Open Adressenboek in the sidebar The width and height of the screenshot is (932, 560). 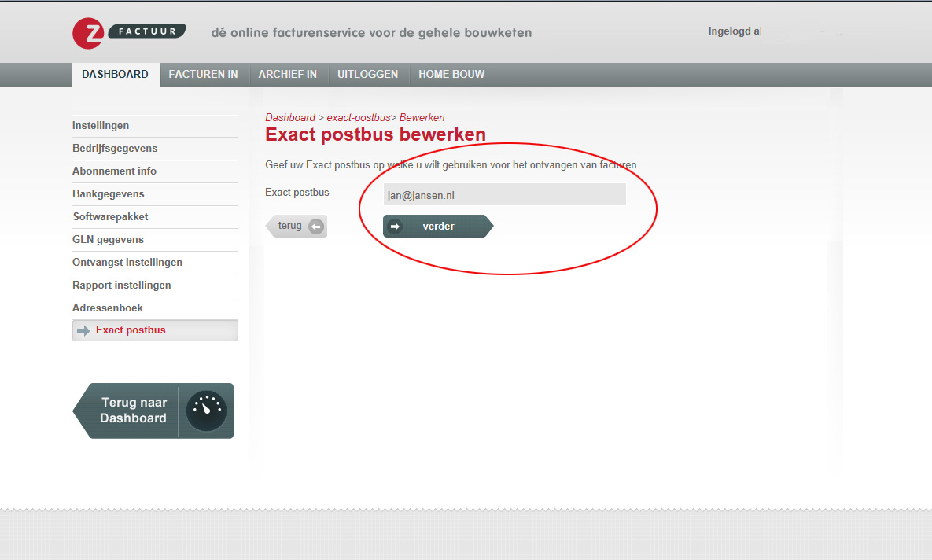pos(155,308)
